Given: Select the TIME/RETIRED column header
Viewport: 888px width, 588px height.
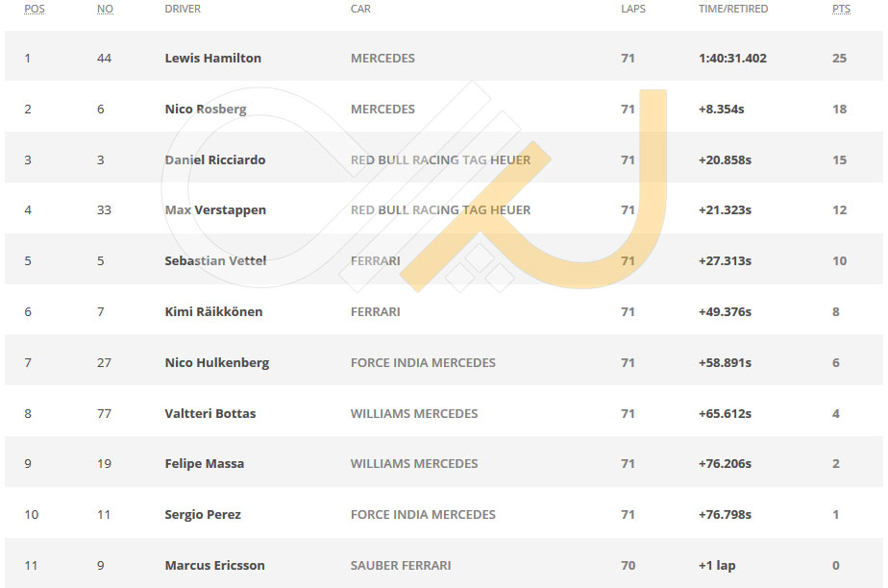Looking at the screenshot, I should pos(733,9).
